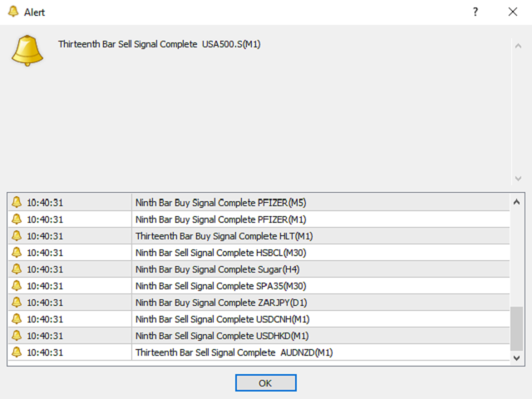
Task: Select Ninth Bar Sell Signal USDHKD(M1) row
Action: (x=259, y=336)
